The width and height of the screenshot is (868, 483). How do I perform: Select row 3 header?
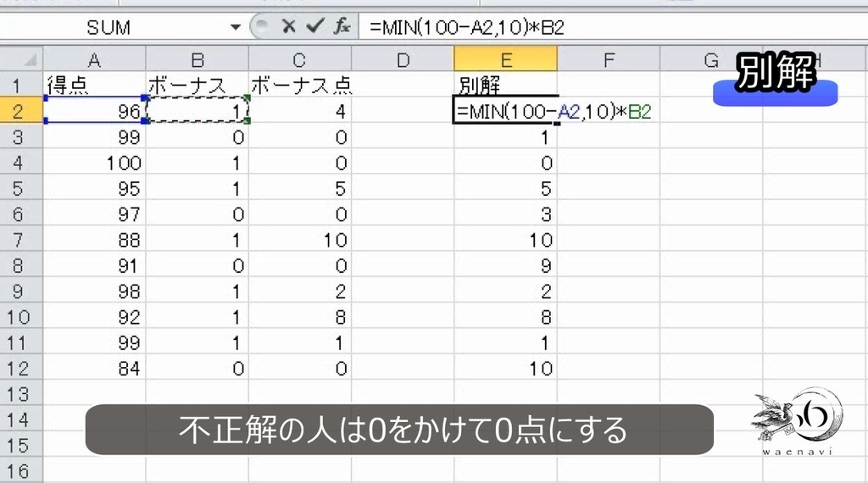(21, 136)
